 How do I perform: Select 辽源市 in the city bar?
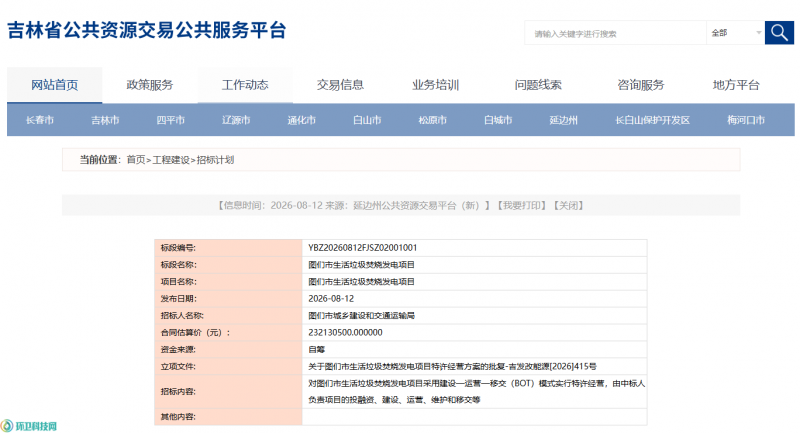click(236, 120)
